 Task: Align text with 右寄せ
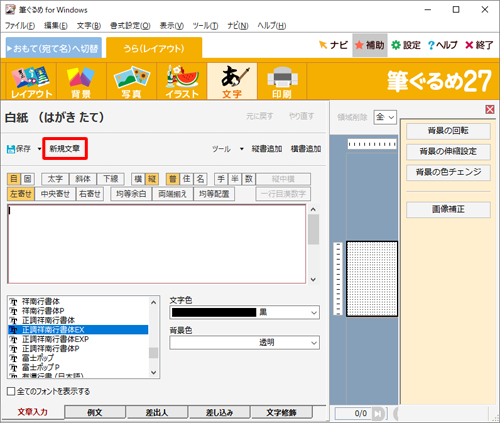click(90, 194)
